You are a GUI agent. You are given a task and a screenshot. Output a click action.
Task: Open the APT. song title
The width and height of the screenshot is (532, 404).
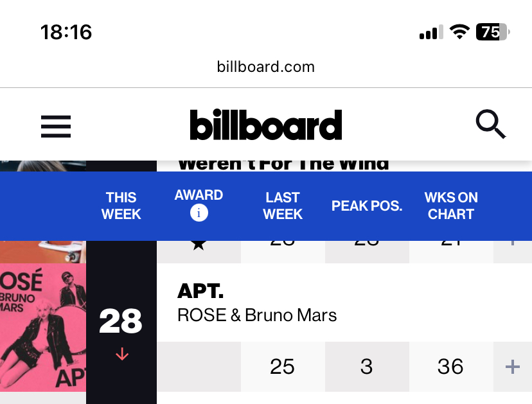(200, 291)
